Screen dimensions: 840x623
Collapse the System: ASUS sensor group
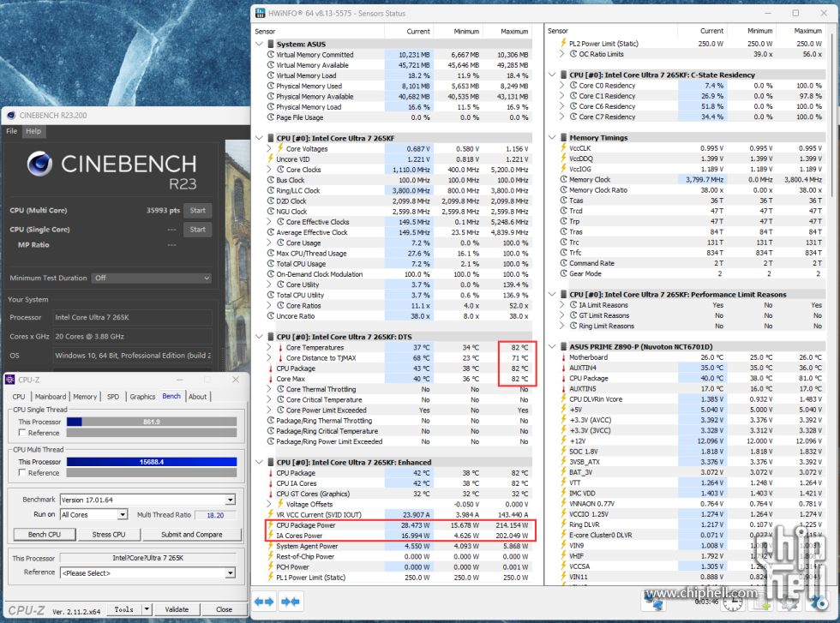tap(260, 44)
